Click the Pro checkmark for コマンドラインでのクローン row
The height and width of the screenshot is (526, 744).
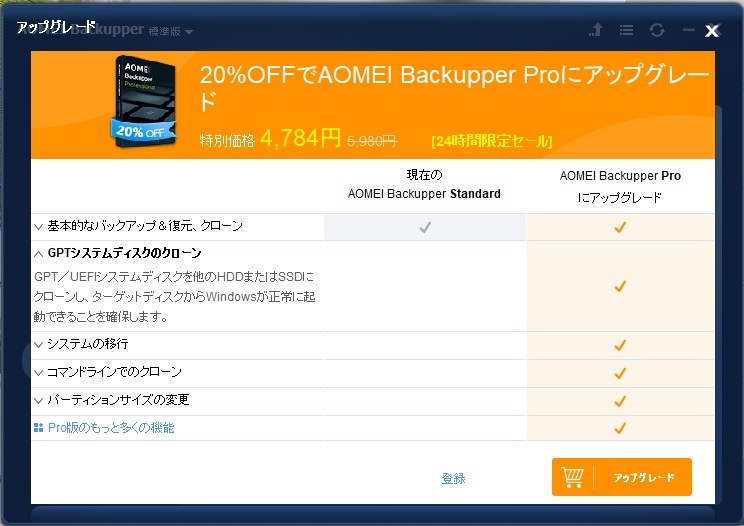click(620, 373)
